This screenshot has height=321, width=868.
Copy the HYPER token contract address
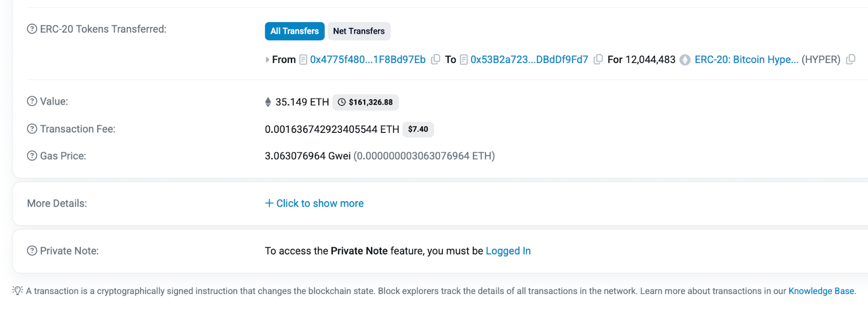click(x=850, y=60)
